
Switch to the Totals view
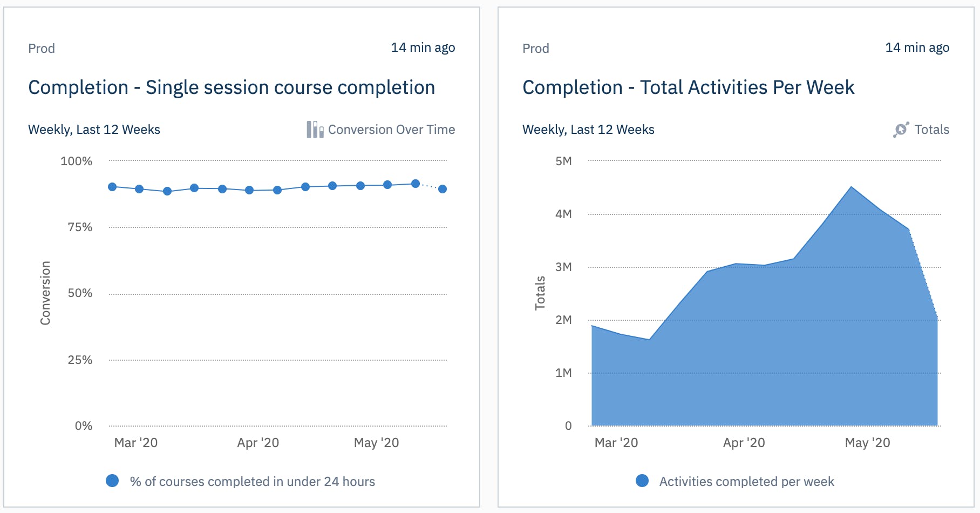coord(931,129)
